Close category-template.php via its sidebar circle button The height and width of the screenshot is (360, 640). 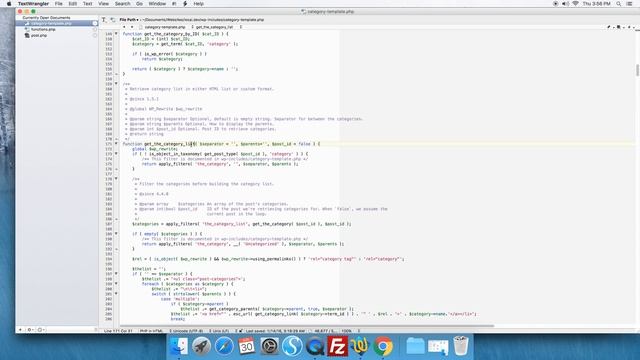[95, 23]
